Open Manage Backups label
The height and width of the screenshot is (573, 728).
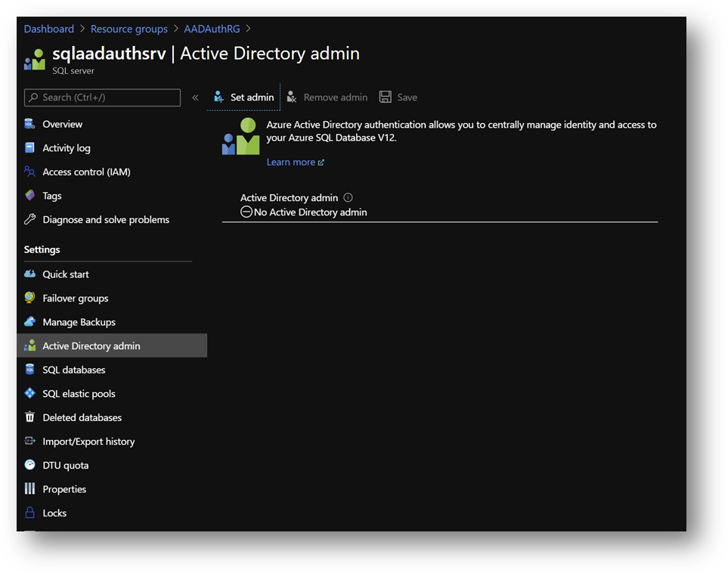[x=79, y=322]
